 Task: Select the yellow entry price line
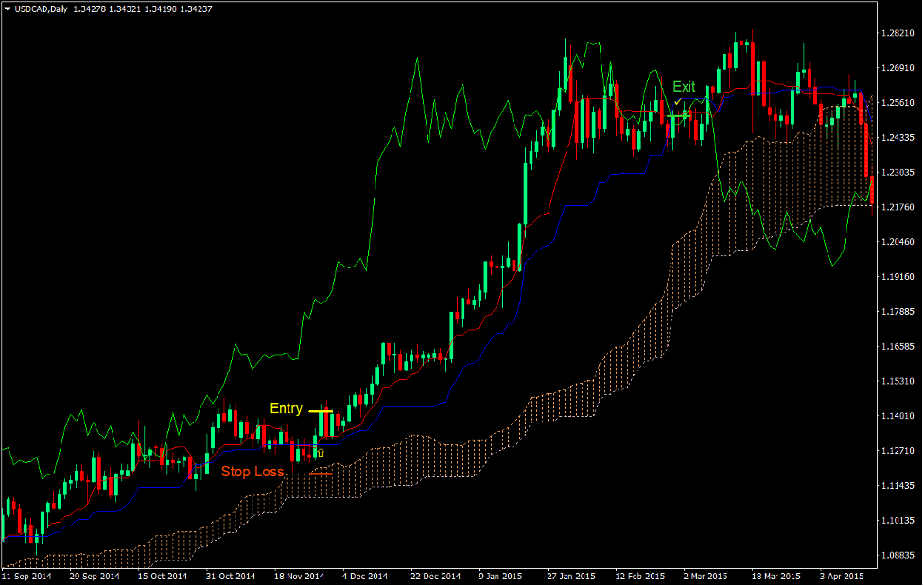(x=320, y=410)
